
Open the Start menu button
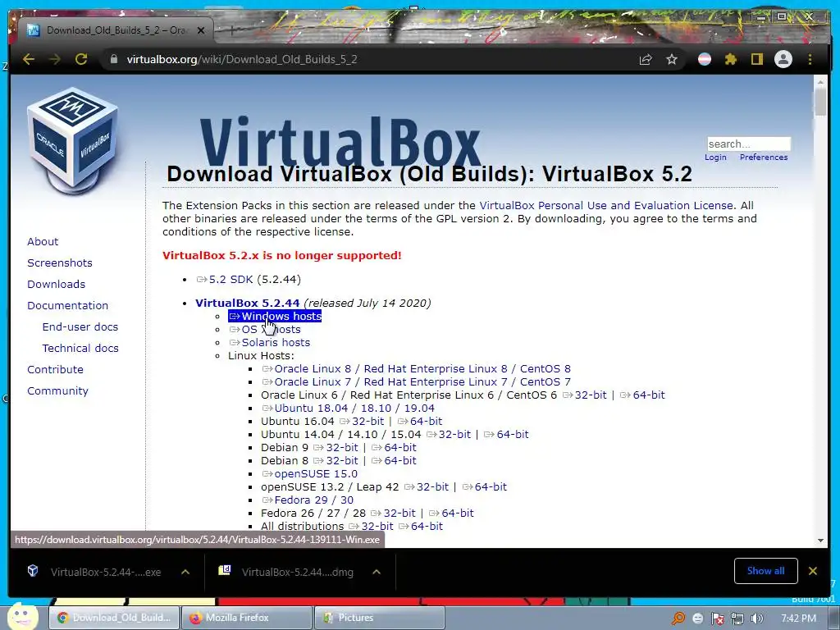click(x=24, y=616)
